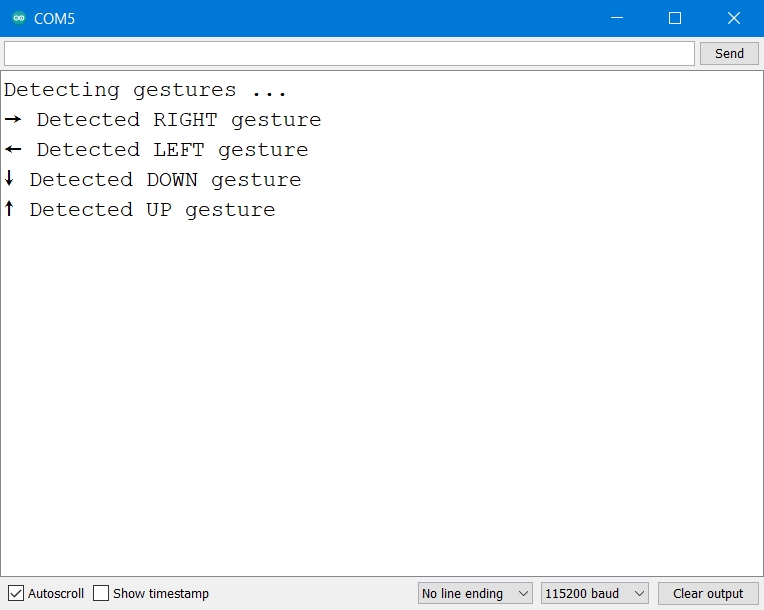764x610 pixels.
Task: Click the "Detected UP gesture" text
Action: tap(152, 210)
